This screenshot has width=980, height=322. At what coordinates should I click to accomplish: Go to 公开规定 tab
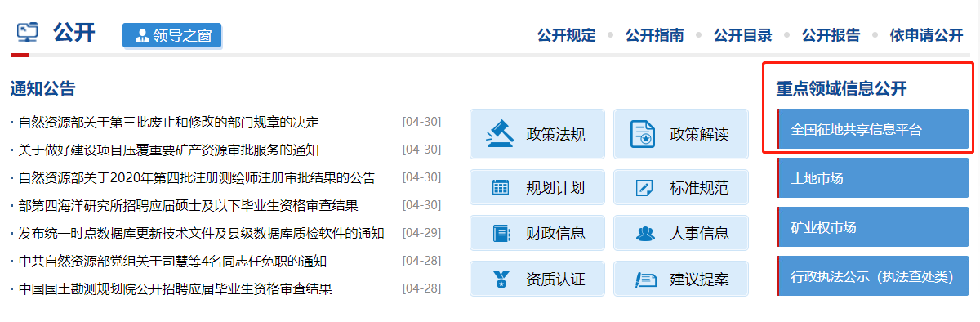pyautogui.click(x=566, y=35)
